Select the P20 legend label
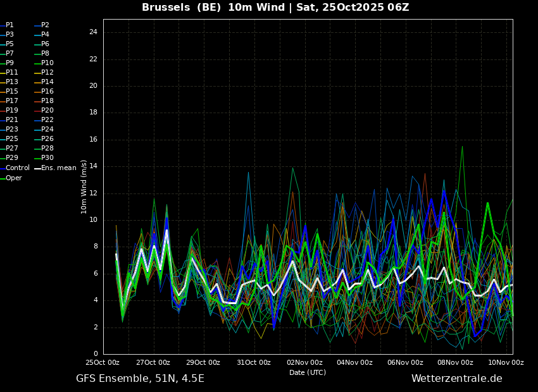The height and width of the screenshot is (392, 538). click(x=44, y=111)
